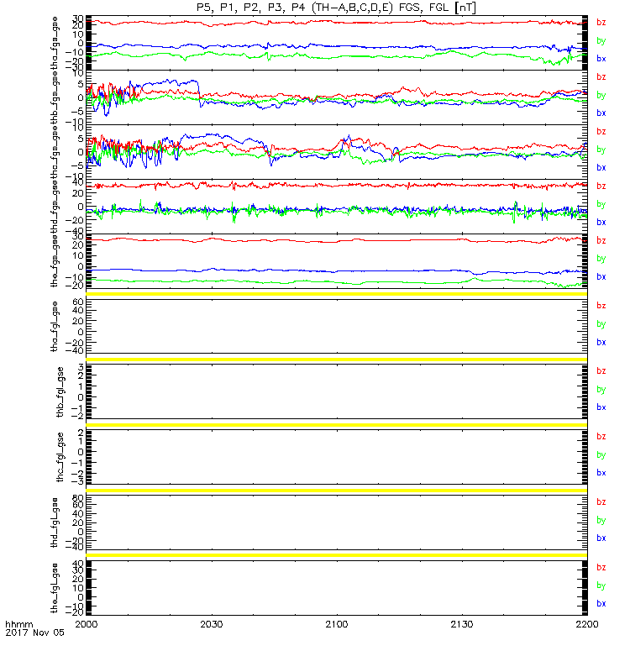Click the bz legend of the_fgs_gse panel

[601, 240]
